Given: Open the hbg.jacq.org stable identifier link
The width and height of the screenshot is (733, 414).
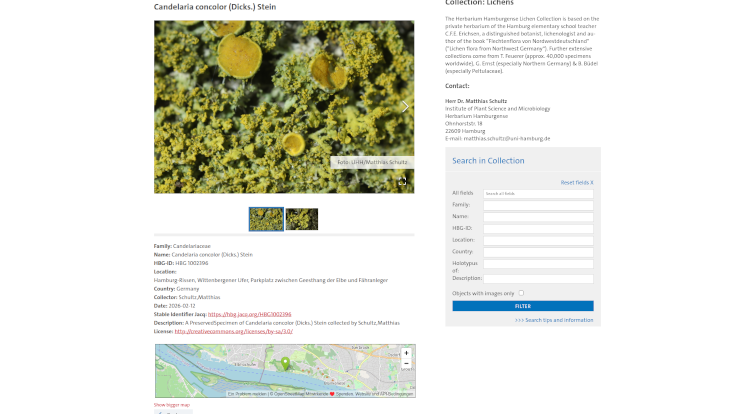Looking at the screenshot, I should (x=249, y=314).
